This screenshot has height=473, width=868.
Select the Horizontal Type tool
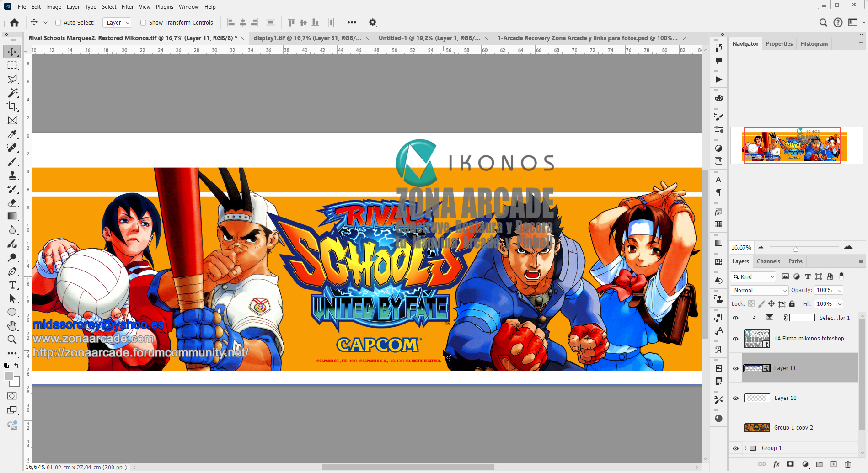[x=12, y=285]
